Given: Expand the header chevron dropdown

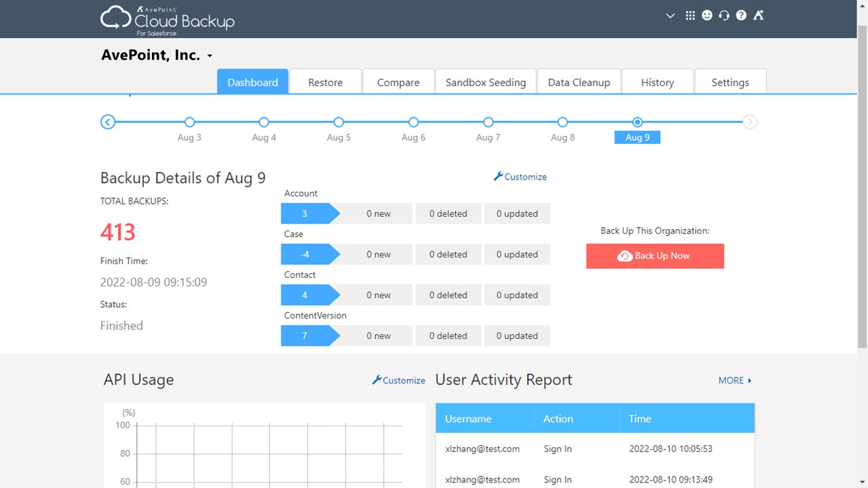Looking at the screenshot, I should 671,16.
